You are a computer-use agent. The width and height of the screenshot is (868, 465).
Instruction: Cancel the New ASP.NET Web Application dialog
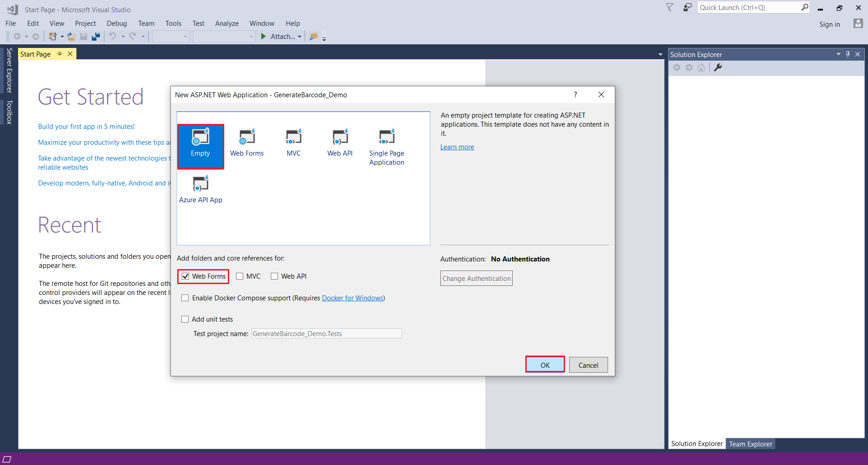pyautogui.click(x=589, y=365)
